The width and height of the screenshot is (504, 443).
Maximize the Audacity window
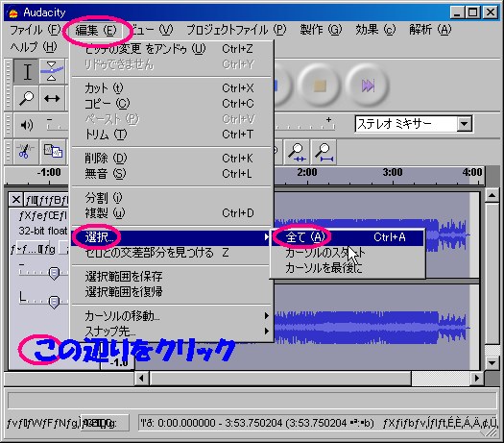(473, 12)
